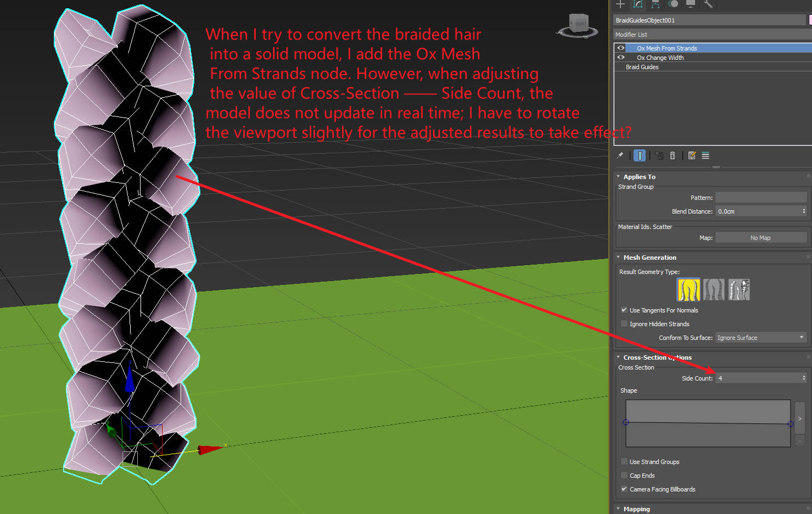Enable the Cap Ends checkbox
Screen dimensions: 812x514
(624, 476)
